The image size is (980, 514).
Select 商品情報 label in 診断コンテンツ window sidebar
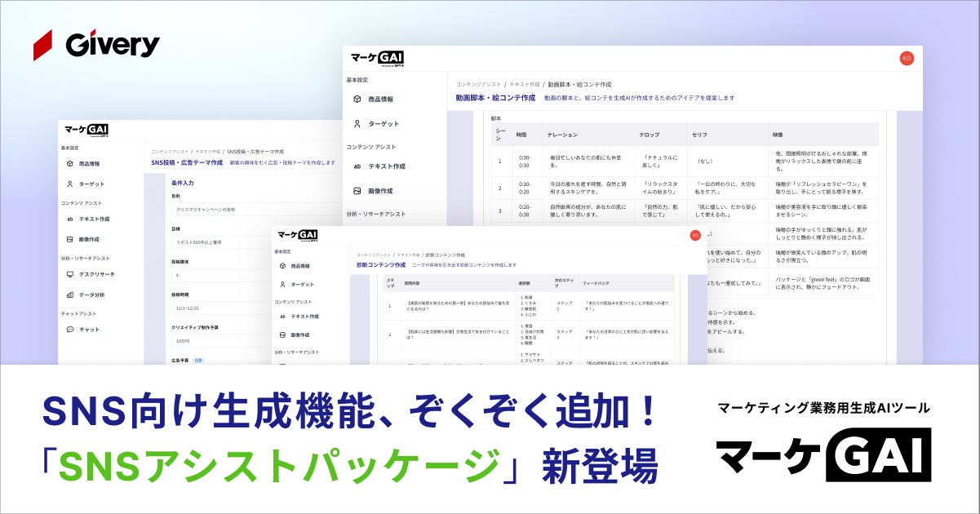point(301,266)
